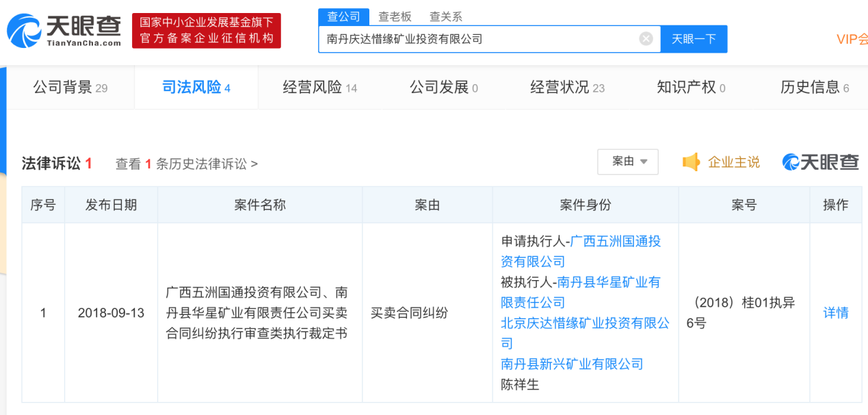Open 南丹县新兴矿业有限公司 link
This screenshot has height=415, width=868.
[572, 364]
